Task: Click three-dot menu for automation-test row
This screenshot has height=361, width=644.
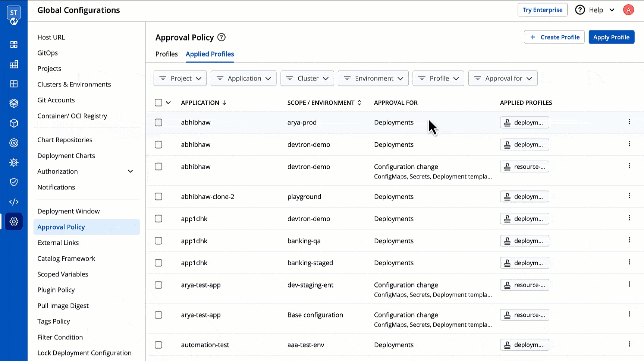Action: pyautogui.click(x=629, y=344)
